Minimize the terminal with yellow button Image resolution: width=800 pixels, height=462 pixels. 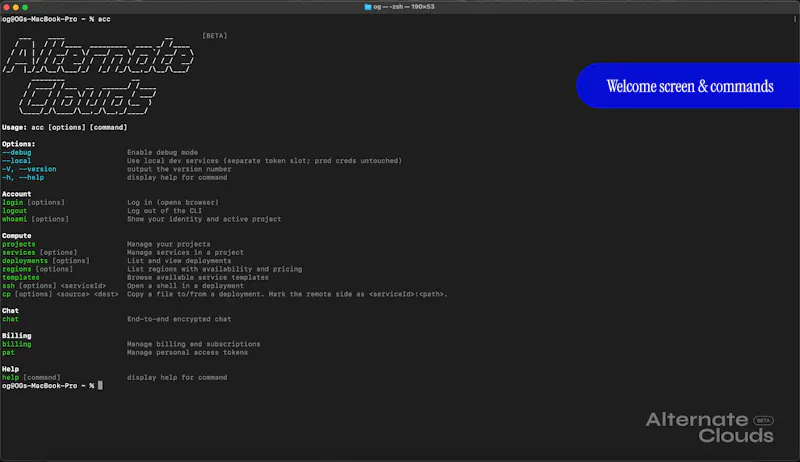coord(15,7)
